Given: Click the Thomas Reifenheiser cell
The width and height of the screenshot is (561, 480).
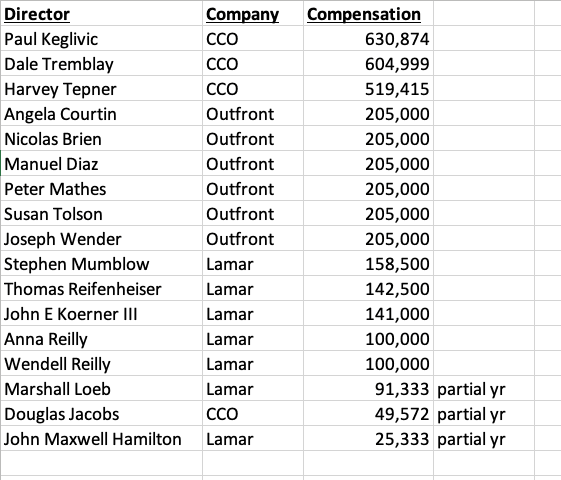Looking at the screenshot, I should [x=102, y=289].
